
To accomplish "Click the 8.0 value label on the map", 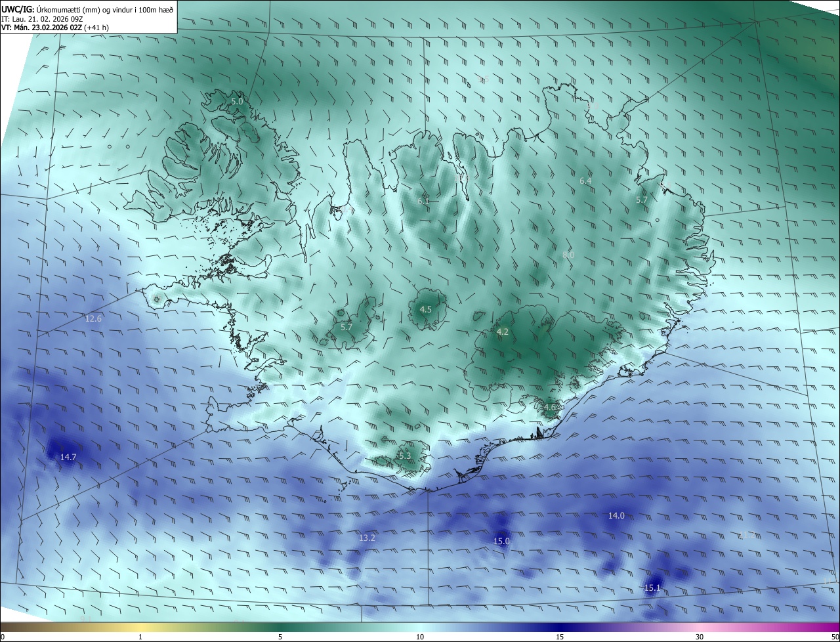I will point(568,255).
